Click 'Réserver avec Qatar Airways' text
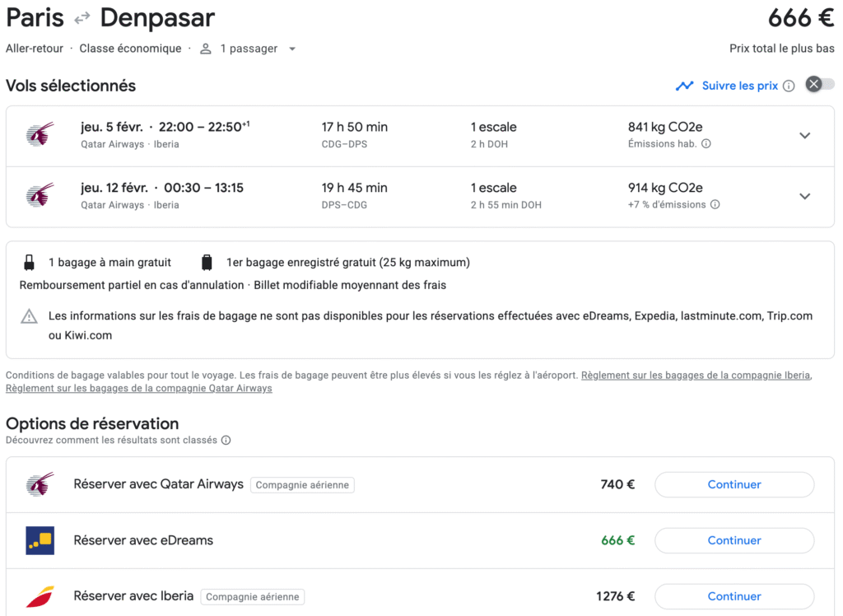The image size is (843, 616). [158, 484]
